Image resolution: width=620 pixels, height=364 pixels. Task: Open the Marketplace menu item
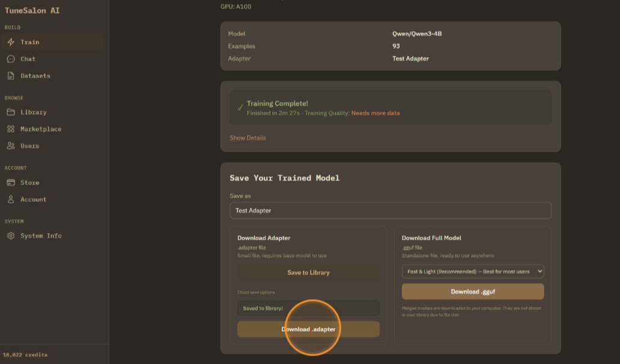[x=41, y=129]
